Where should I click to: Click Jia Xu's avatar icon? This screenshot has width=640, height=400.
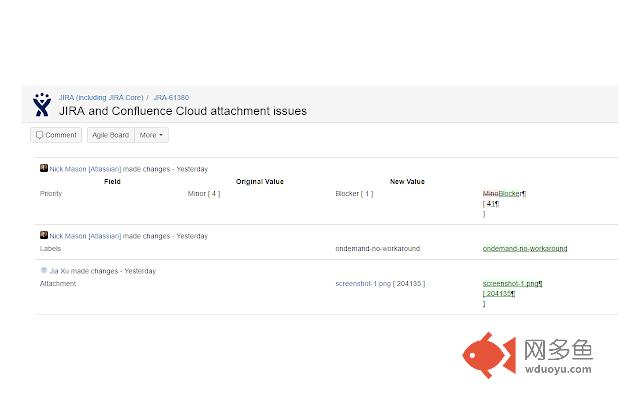(x=44, y=270)
